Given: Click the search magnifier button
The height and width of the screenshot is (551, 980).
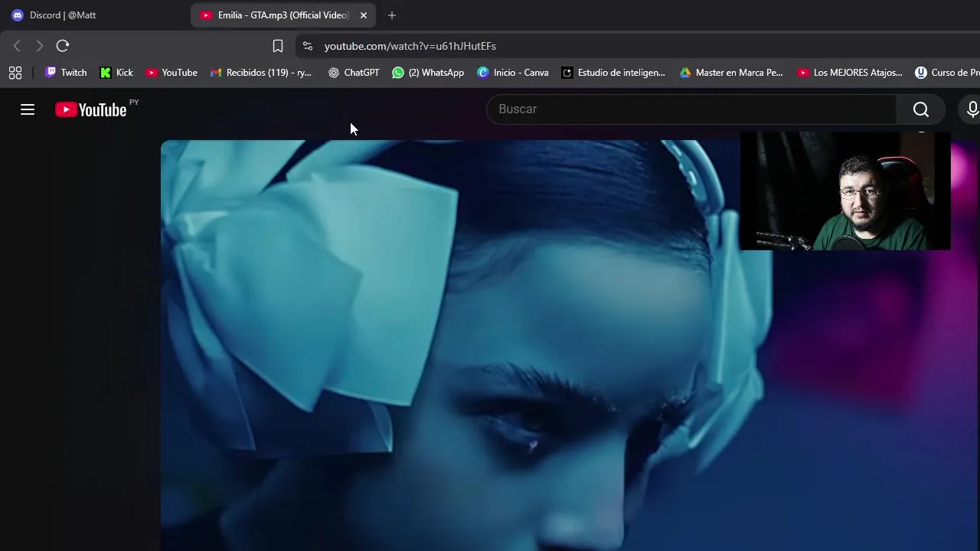Looking at the screenshot, I should 921,109.
